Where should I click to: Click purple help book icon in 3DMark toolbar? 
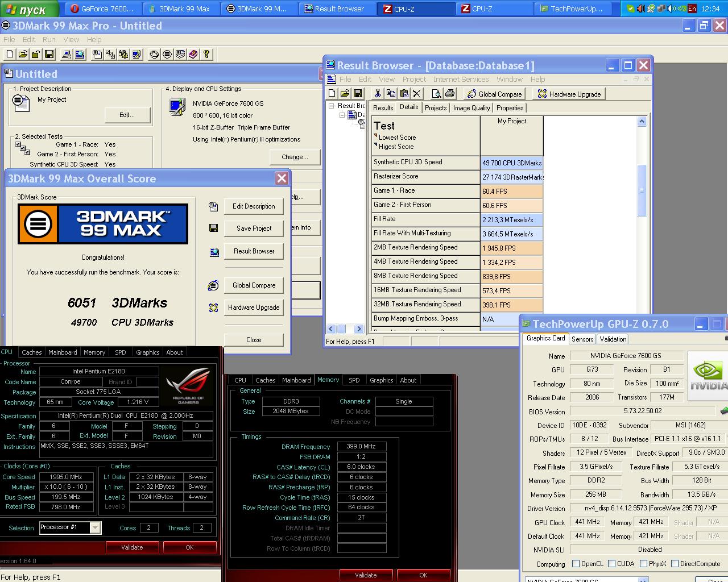[x=193, y=55]
